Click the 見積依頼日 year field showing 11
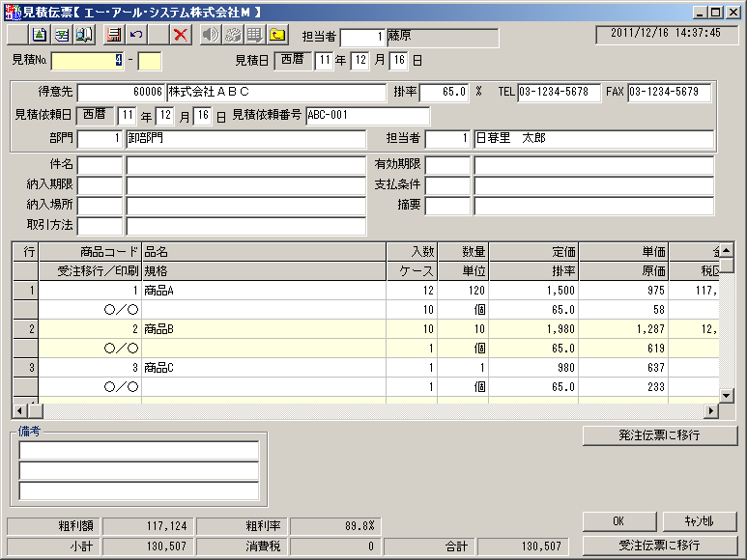Image resolution: width=747 pixels, height=560 pixels. (x=127, y=116)
